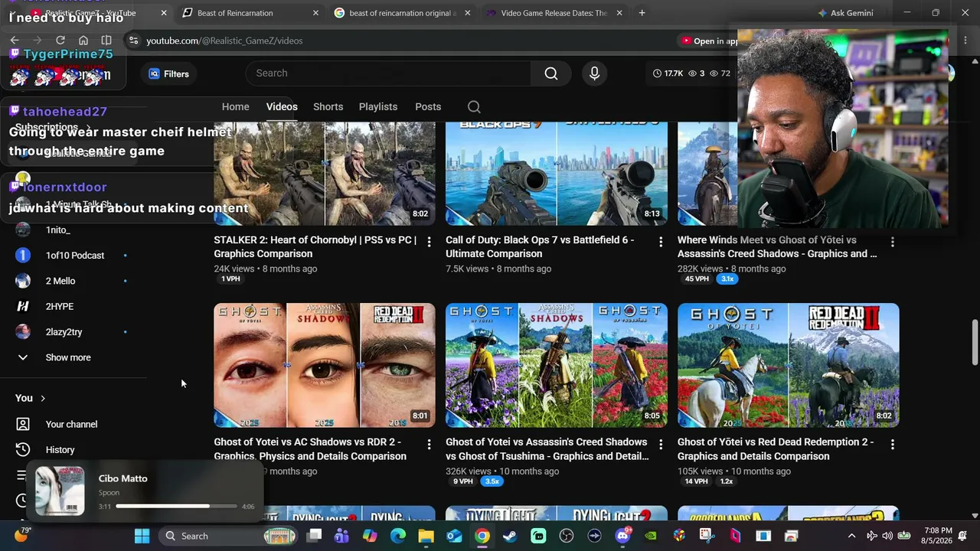Open Microsoft Edge from the taskbar
Screen dimensions: 980x551
pos(397,536)
